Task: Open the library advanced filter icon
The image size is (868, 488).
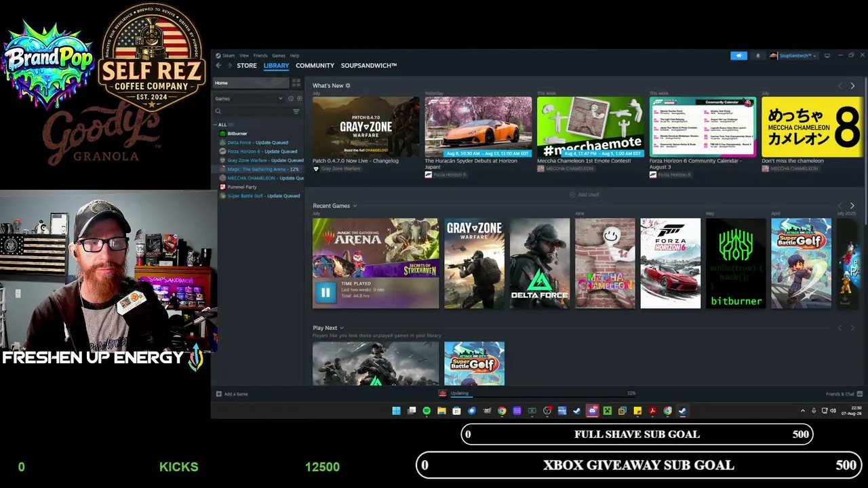Action: (296, 111)
